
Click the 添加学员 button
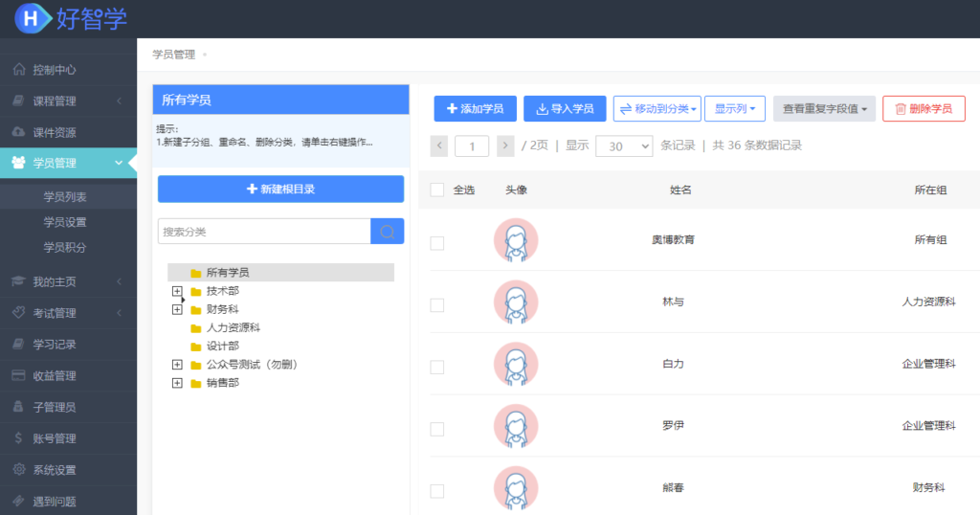coord(475,109)
